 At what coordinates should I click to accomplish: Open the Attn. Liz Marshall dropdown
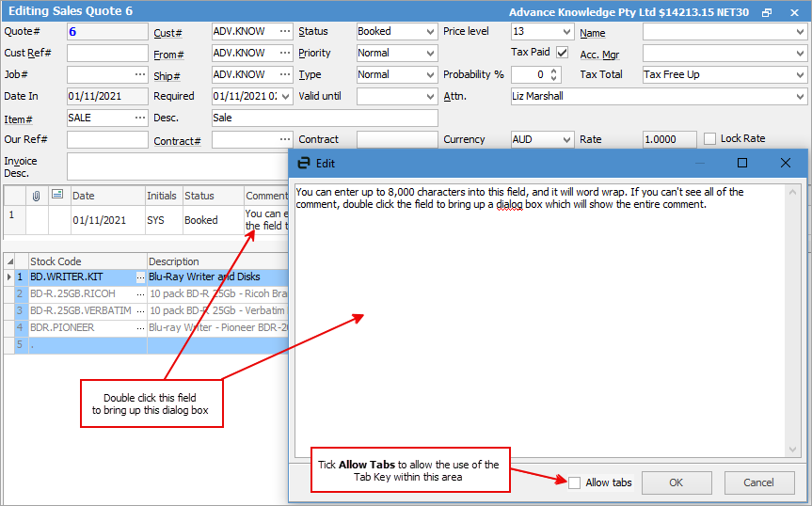coord(800,97)
